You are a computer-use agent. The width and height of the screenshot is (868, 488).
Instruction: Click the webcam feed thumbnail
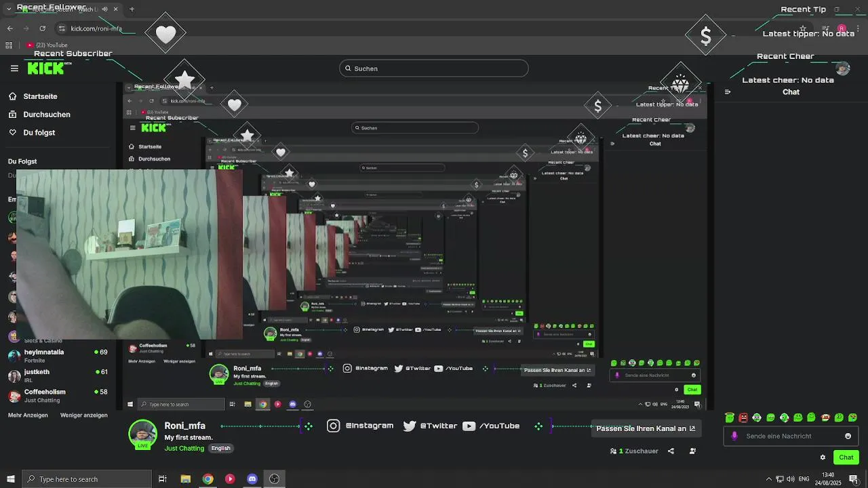coord(129,254)
